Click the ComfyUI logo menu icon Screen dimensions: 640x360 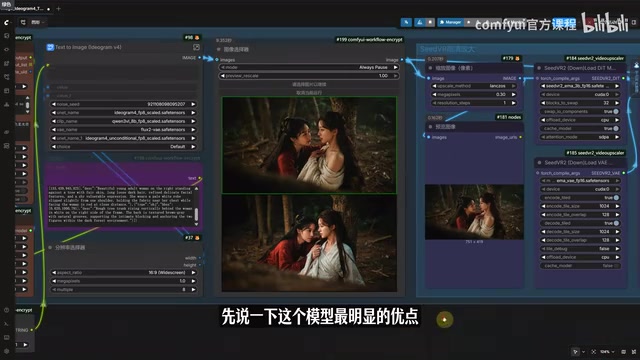[6, 22]
